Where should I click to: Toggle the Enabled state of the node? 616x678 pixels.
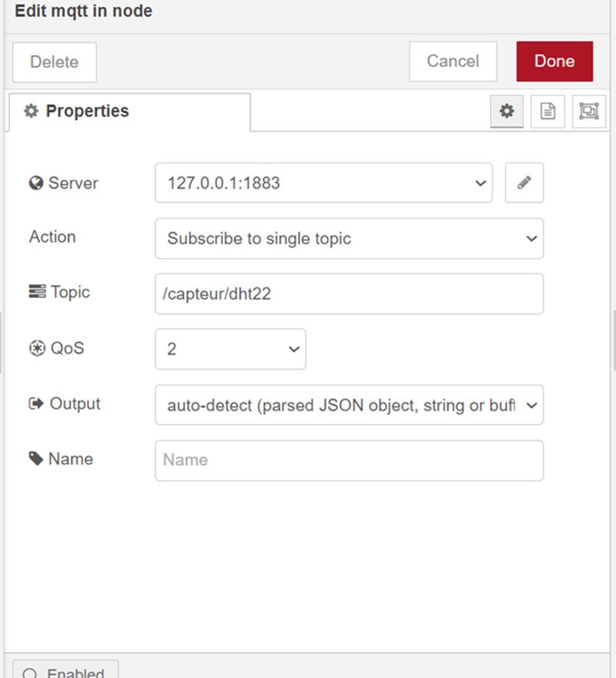pos(66,671)
